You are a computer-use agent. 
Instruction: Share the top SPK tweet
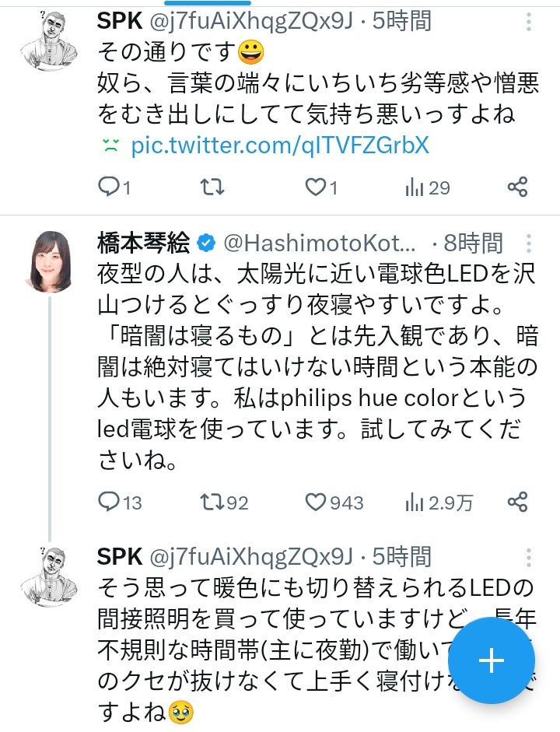(x=517, y=187)
